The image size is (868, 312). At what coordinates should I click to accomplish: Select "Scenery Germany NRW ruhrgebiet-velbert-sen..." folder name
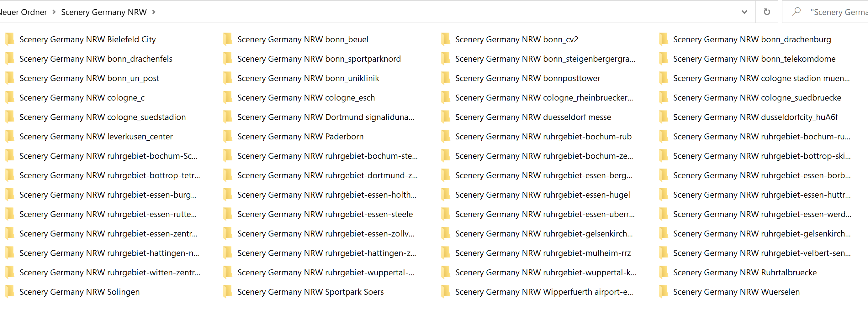click(x=761, y=253)
